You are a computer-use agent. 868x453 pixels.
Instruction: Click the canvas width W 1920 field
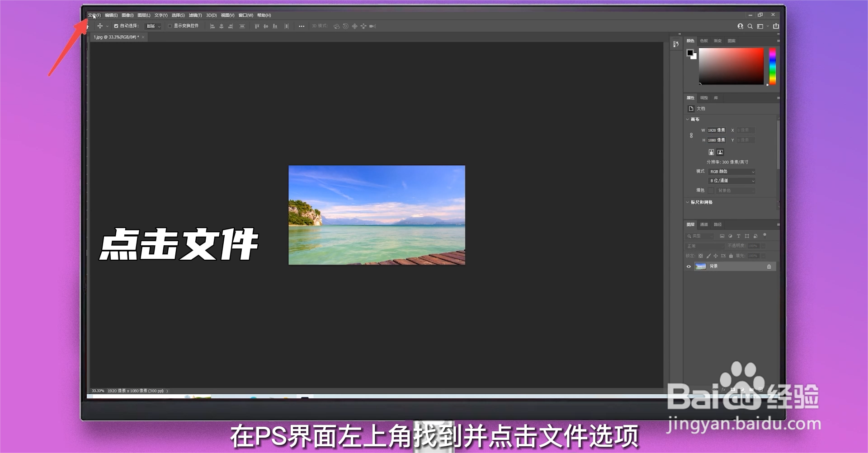[x=716, y=130]
